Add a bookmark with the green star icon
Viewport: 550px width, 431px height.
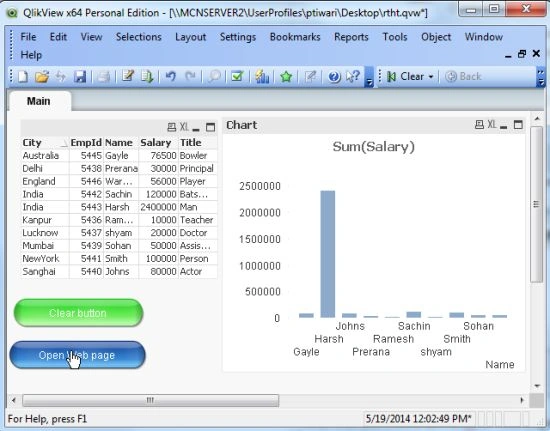click(x=286, y=76)
